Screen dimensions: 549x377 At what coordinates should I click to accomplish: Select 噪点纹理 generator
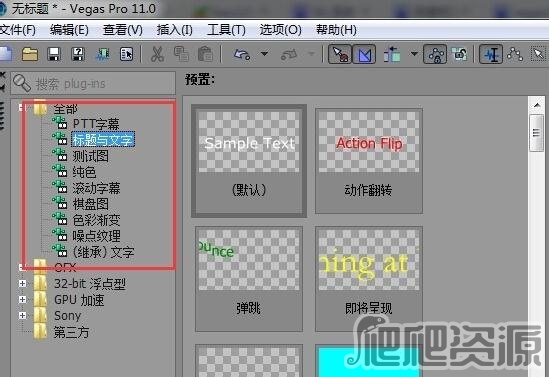pyautogui.click(x=97, y=236)
